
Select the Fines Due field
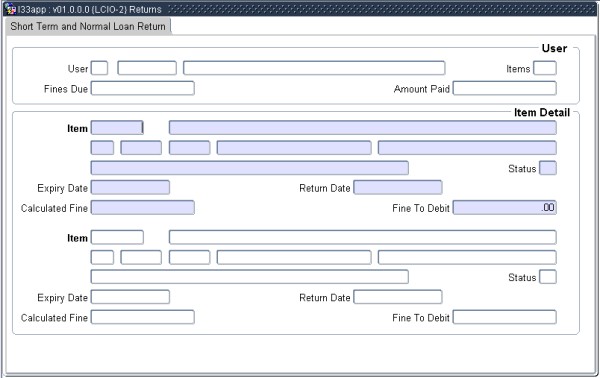[143, 88]
